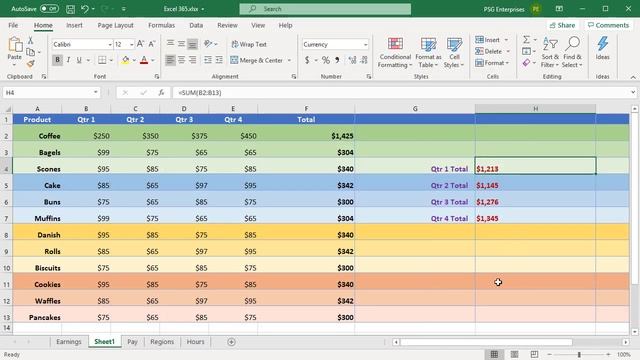Click the Decrease Decimal icon
This screenshot has height=360, width=640.
click(x=364, y=60)
